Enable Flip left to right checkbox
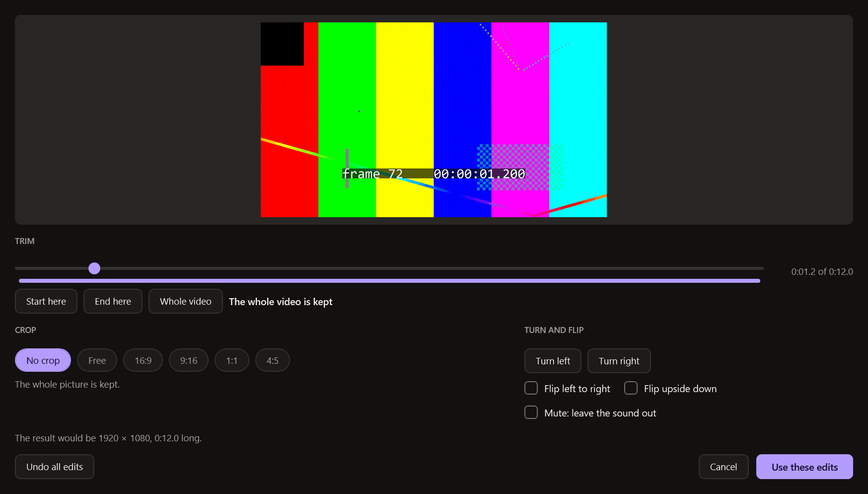Image resolution: width=868 pixels, height=494 pixels. [531, 388]
